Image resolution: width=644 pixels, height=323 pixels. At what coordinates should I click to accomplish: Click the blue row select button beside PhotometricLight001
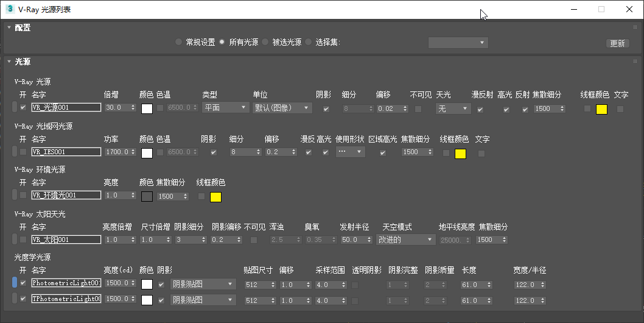(x=15, y=282)
